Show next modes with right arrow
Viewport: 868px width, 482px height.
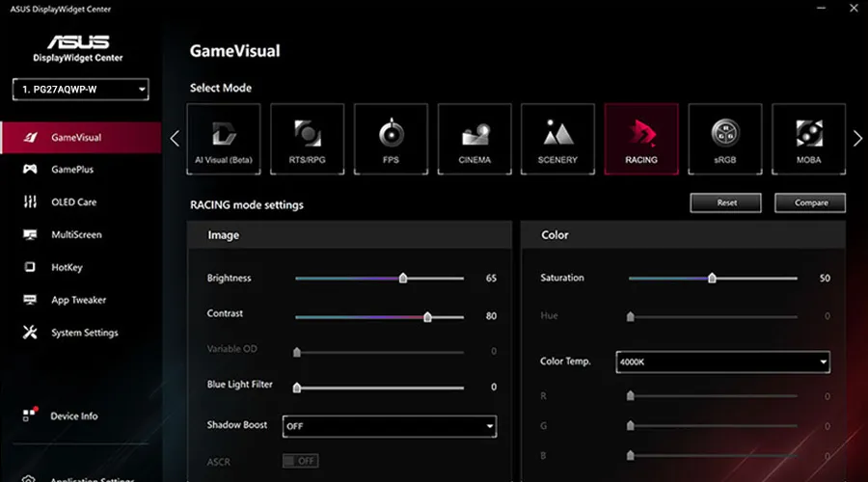coord(857,139)
